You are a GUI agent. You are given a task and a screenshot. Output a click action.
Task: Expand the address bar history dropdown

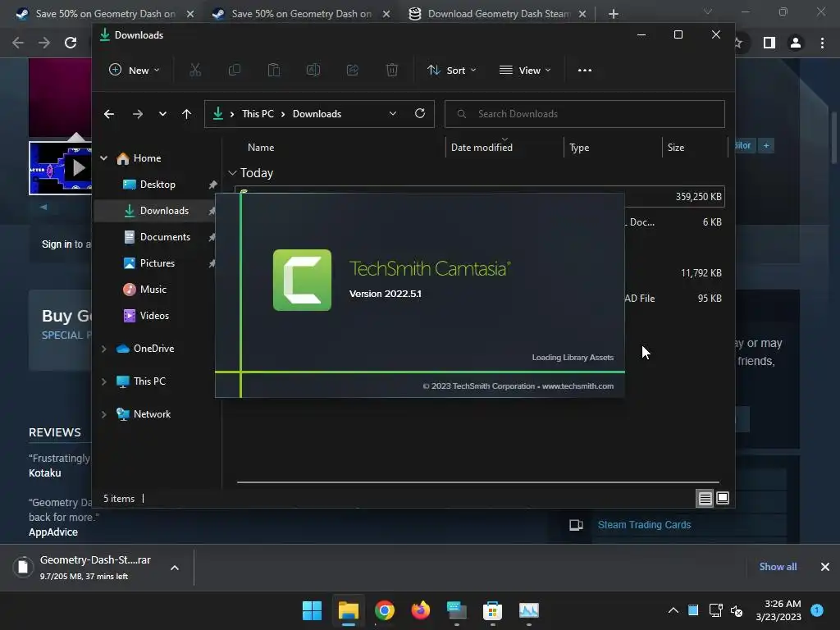click(393, 113)
